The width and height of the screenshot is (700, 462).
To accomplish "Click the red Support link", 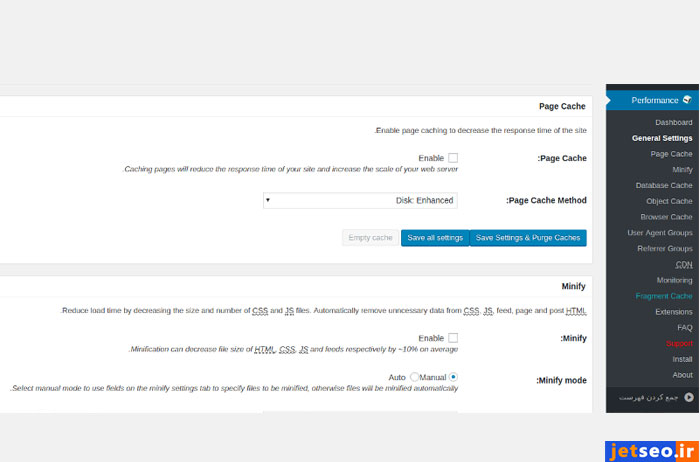I will [679, 343].
